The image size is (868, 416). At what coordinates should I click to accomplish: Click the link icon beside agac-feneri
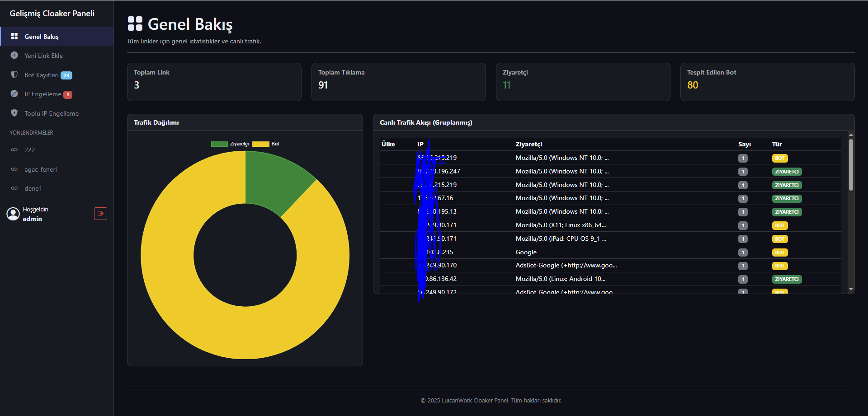tap(14, 169)
